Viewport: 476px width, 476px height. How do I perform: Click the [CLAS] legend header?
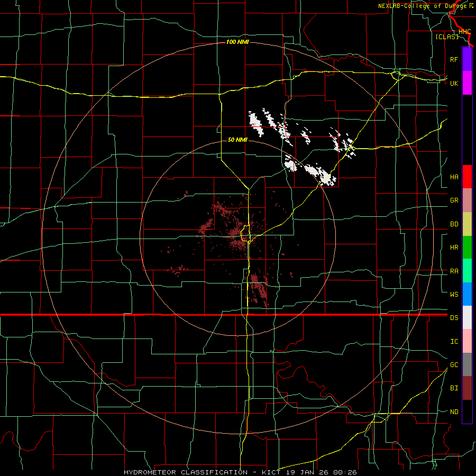coord(447,36)
